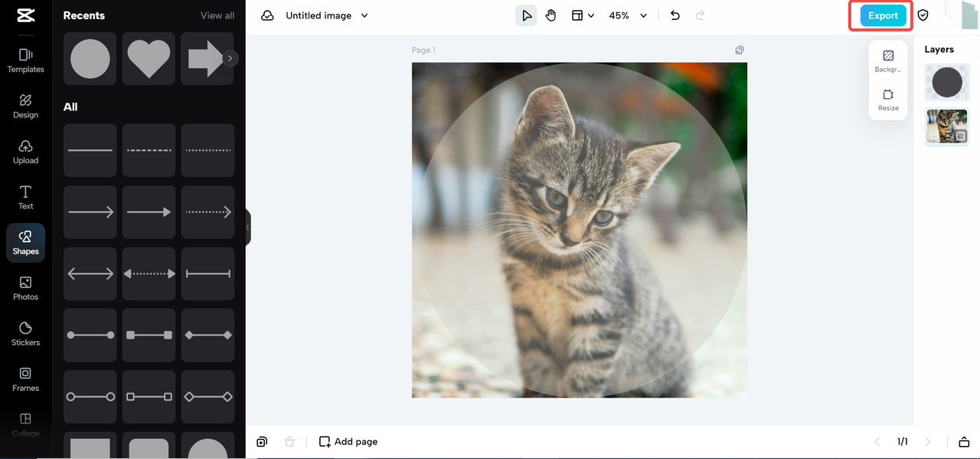Click View all in Recents
This screenshot has width=980, height=459.
click(x=217, y=15)
